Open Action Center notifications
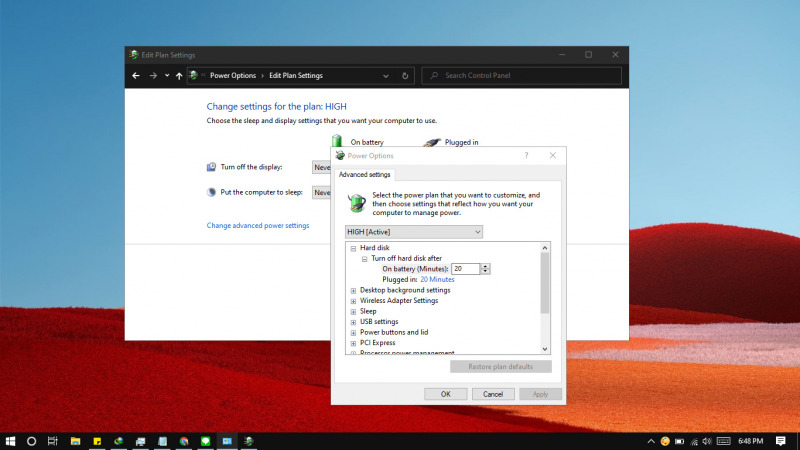 [x=781, y=441]
